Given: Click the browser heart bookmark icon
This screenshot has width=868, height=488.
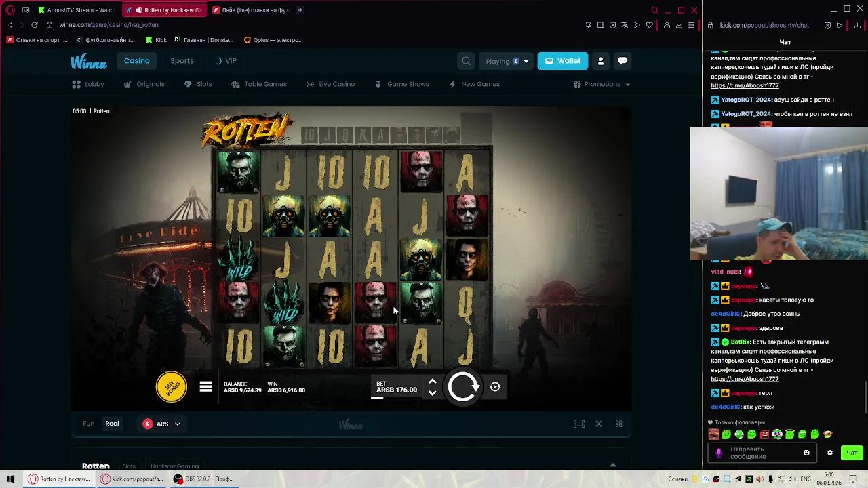Looking at the screenshot, I should click(649, 25).
